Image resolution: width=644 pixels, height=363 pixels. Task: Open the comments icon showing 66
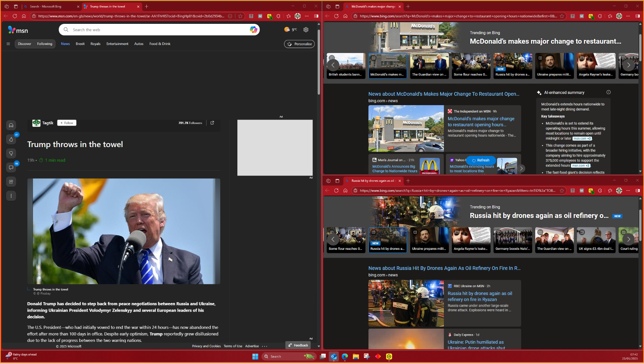[x=11, y=168]
